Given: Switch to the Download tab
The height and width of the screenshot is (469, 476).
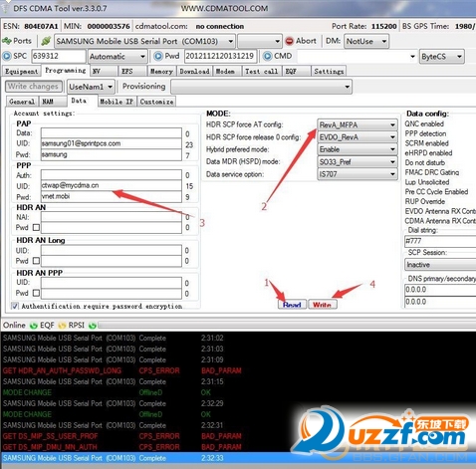Looking at the screenshot, I should pyautogui.click(x=194, y=72).
